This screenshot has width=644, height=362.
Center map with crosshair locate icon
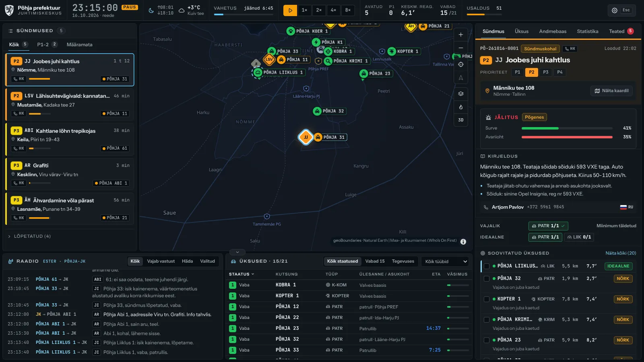[x=461, y=64]
